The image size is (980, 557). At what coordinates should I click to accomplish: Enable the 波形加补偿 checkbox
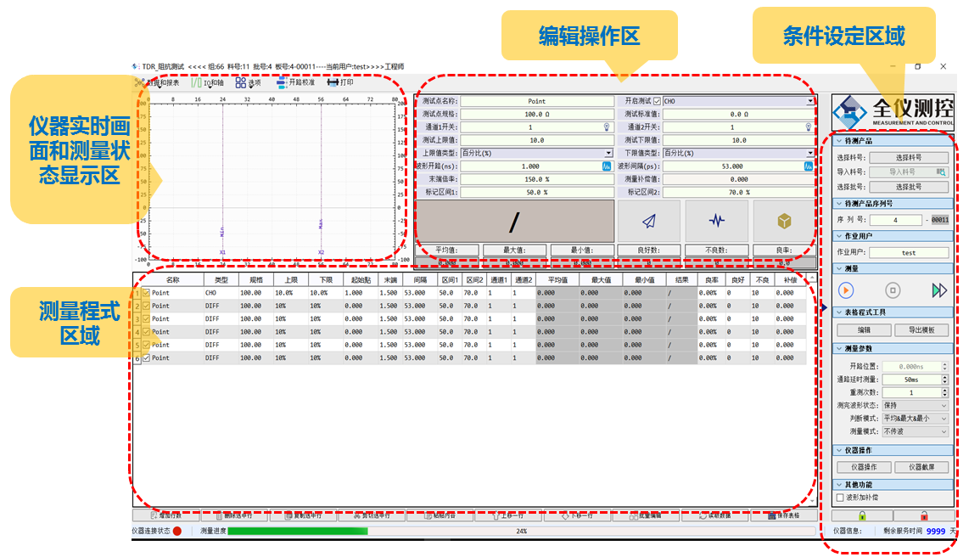(x=841, y=498)
